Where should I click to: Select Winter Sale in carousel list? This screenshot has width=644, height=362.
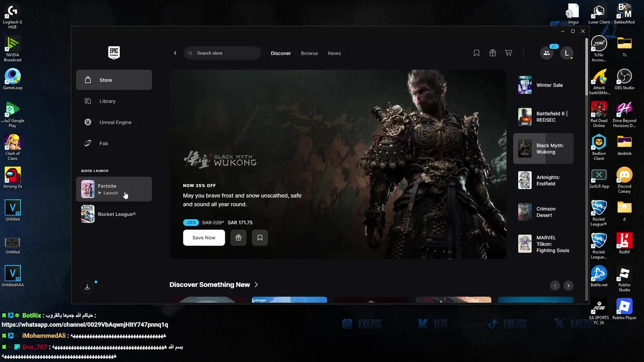[543, 85]
